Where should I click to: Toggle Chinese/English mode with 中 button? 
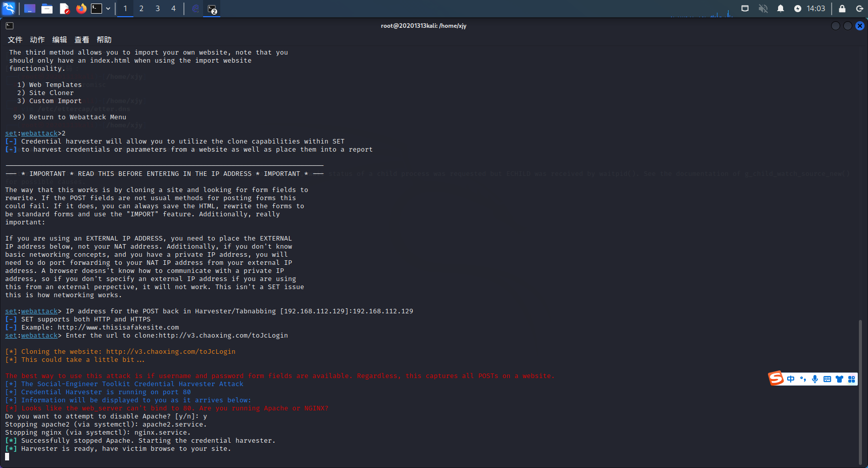point(791,379)
